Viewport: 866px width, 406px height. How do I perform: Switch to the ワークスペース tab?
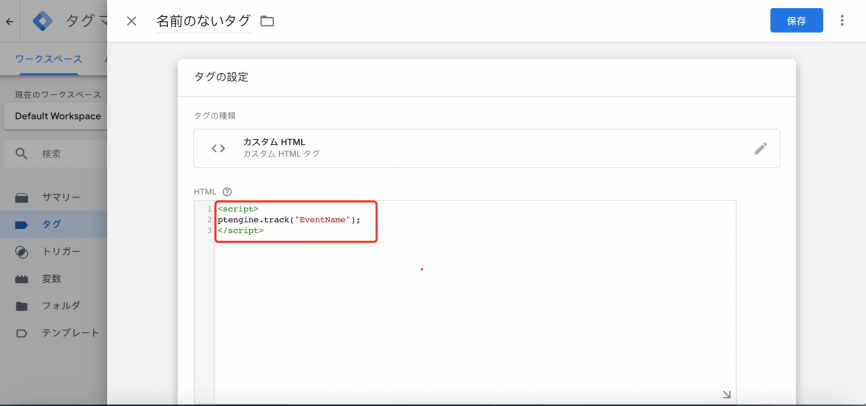[x=49, y=59]
